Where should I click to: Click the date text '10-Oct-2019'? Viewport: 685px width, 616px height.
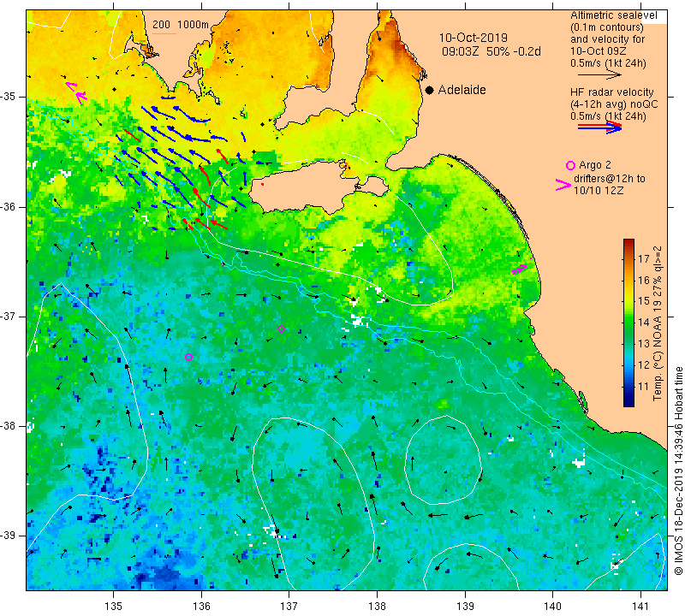474,38
